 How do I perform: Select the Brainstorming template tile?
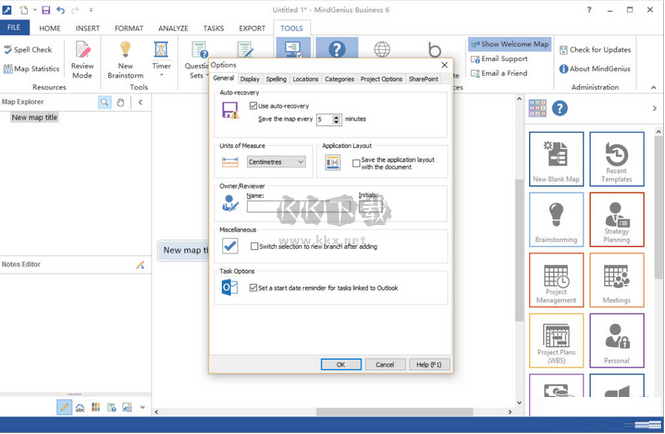tap(555, 220)
